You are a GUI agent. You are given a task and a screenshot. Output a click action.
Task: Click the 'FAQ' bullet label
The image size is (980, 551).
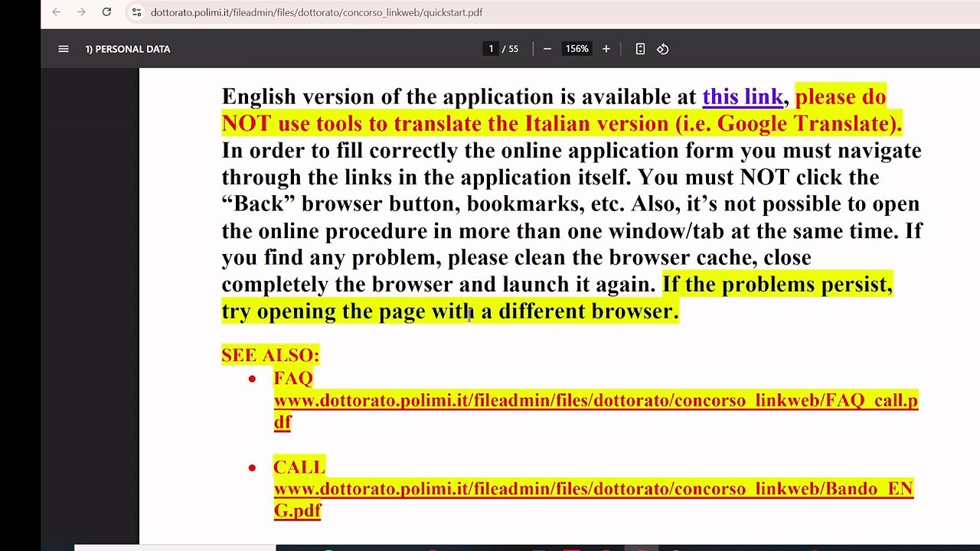coord(293,378)
